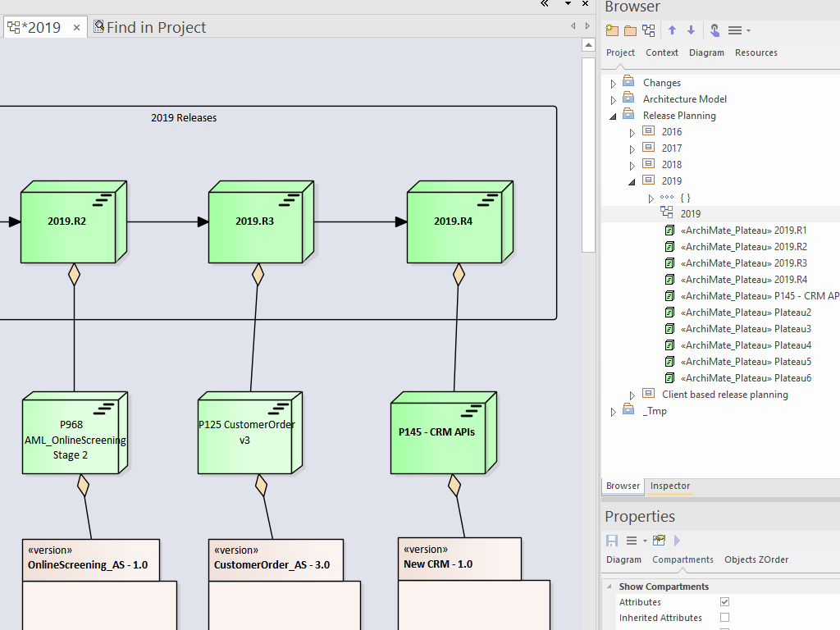Open the Objects ZOrder tab
This screenshot has height=630, width=840.
coord(756,559)
